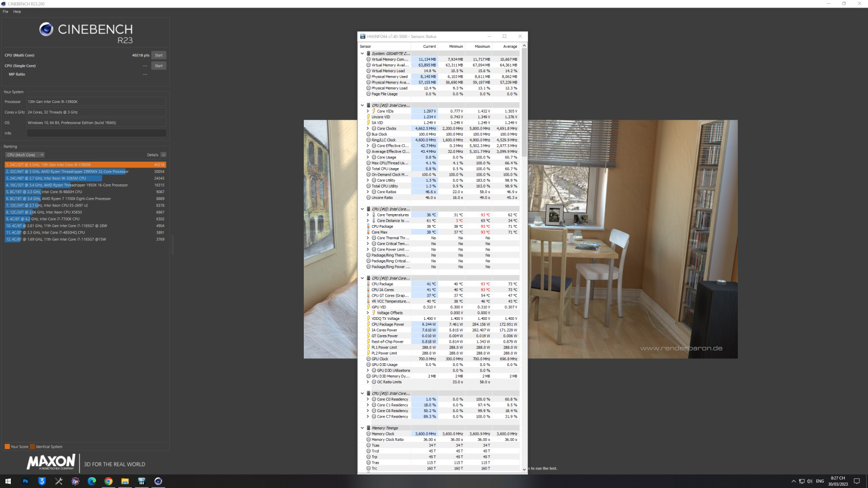Open the Help menu in Cinebench

[17, 11]
